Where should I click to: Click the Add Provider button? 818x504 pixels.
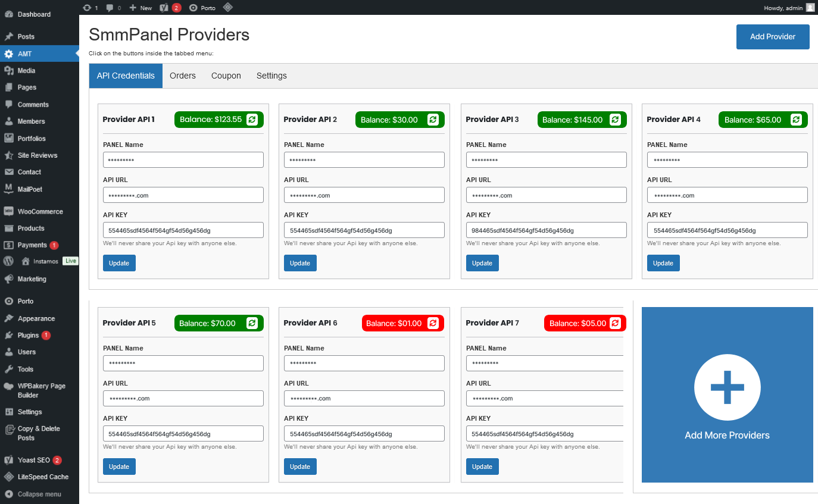click(772, 37)
